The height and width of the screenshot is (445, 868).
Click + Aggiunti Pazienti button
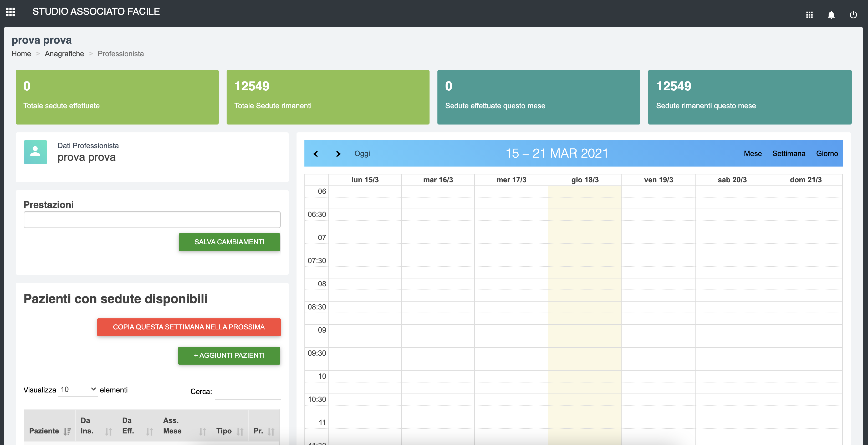click(229, 355)
